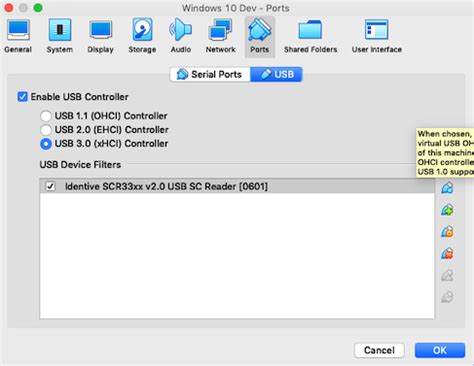Open the Audio settings section
Viewport: 474px width, 366px height.
[181, 36]
